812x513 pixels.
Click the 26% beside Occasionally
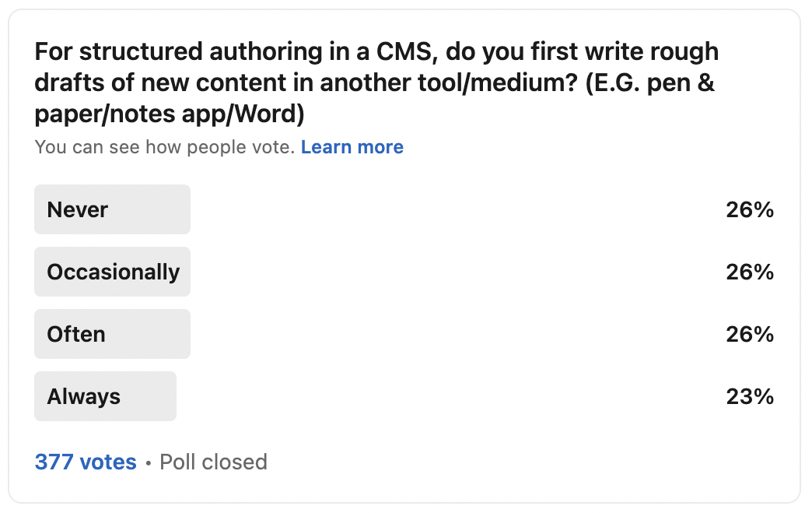click(x=750, y=272)
